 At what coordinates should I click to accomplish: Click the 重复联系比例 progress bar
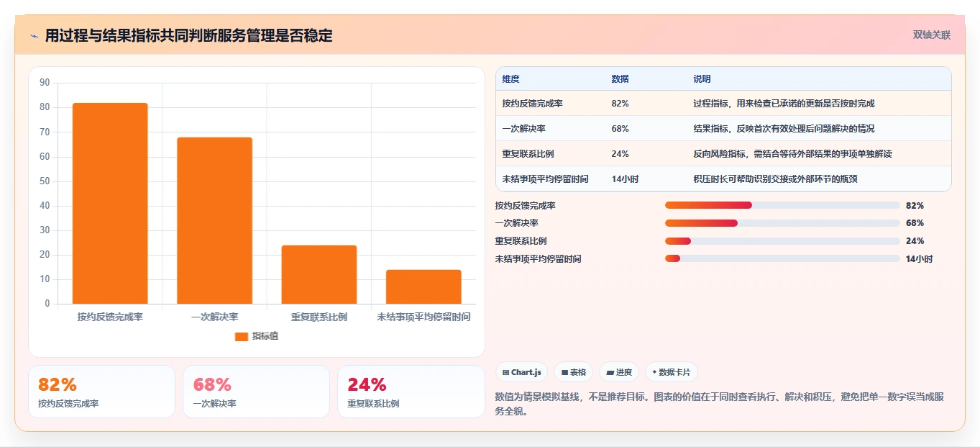pos(782,241)
